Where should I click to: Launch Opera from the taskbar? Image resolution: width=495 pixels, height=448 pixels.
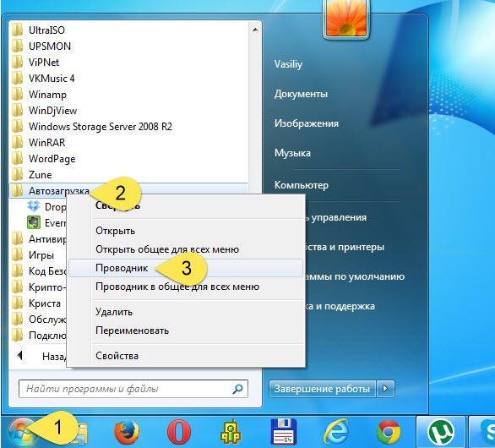pos(179,432)
